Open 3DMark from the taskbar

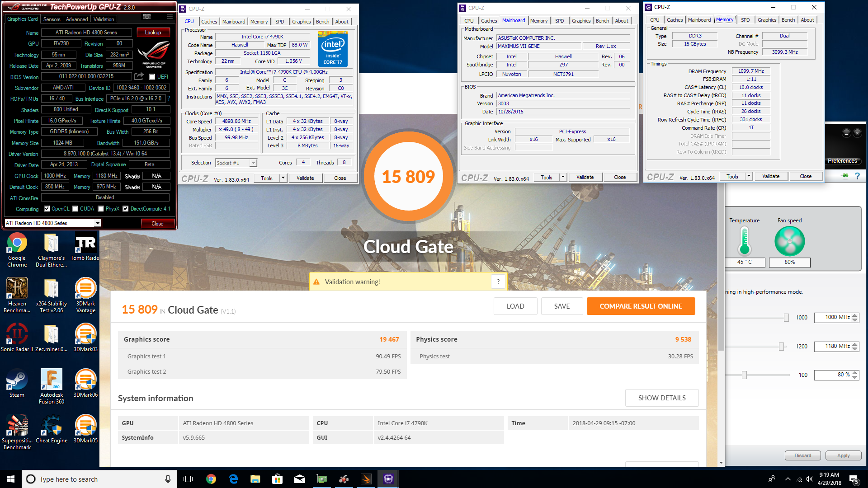coord(366,479)
